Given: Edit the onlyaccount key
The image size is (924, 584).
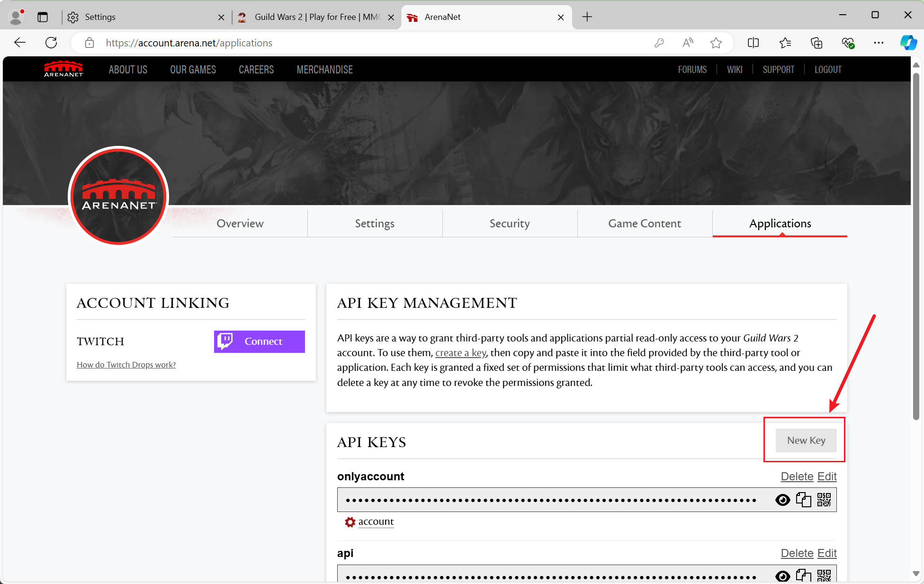Looking at the screenshot, I should click(x=827, y=476).
